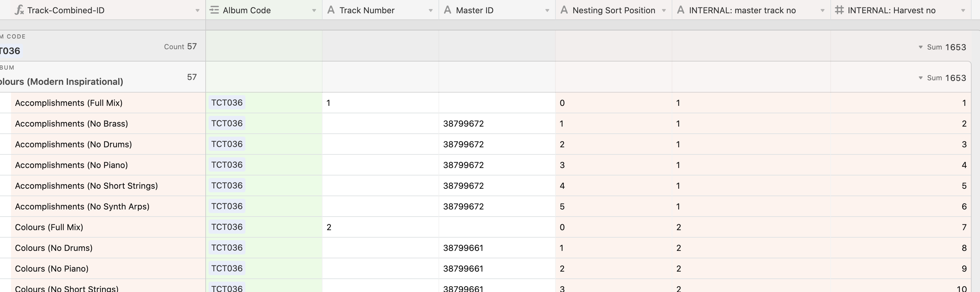Open the Track Number column dropdown arrow
The width and height of the screenshot is (980, 292).
coord(431,11)
